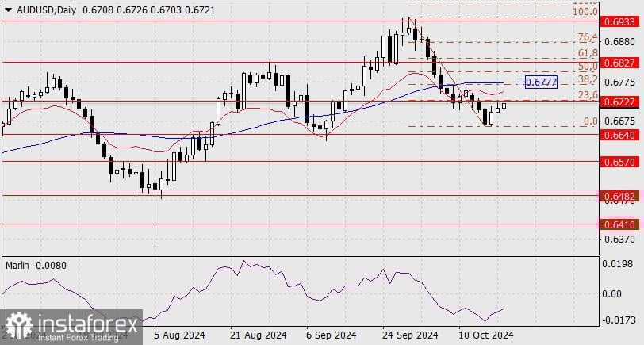Click the blue boxed 0.6777 price label
Screen dimensions: 644x345
(542, 82)
